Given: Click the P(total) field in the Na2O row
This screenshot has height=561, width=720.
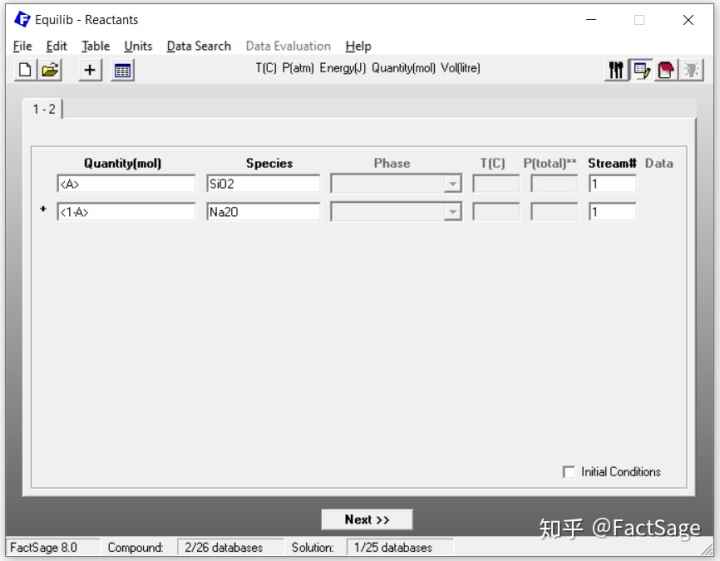Looking at the screenshot, I should (554, 212).
